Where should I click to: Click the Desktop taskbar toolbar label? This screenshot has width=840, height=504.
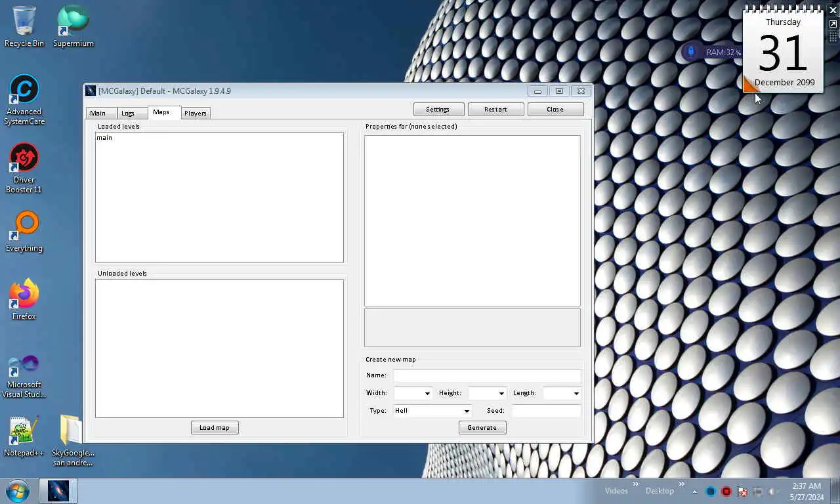coord(660,491)
